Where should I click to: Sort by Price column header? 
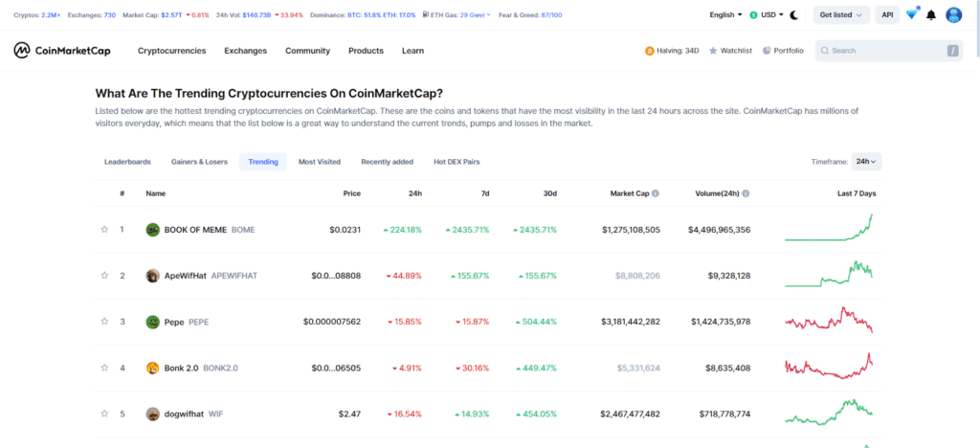tap(352, 193)
